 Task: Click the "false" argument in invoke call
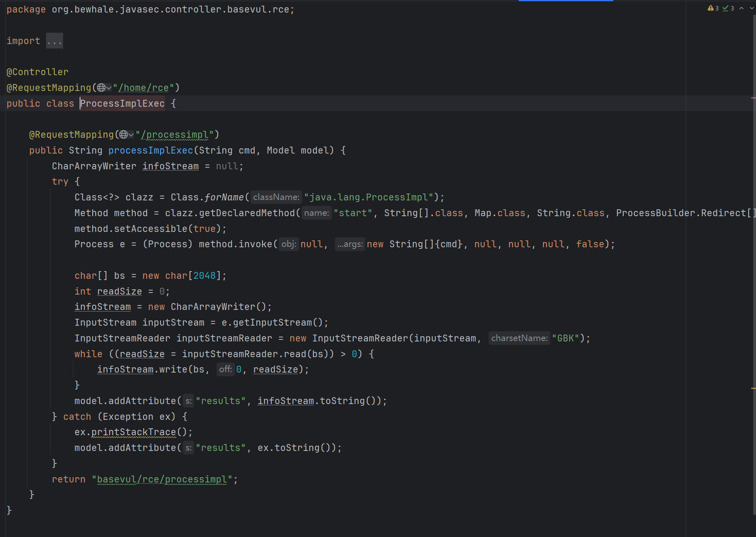(x=590, y=244)
